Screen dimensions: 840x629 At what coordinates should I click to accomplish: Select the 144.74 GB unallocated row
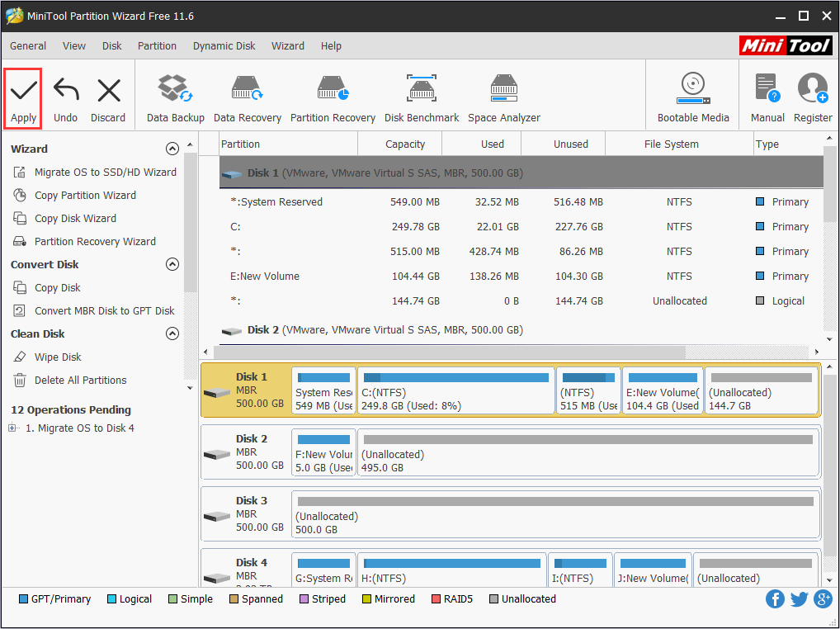[x=521, y=300]
